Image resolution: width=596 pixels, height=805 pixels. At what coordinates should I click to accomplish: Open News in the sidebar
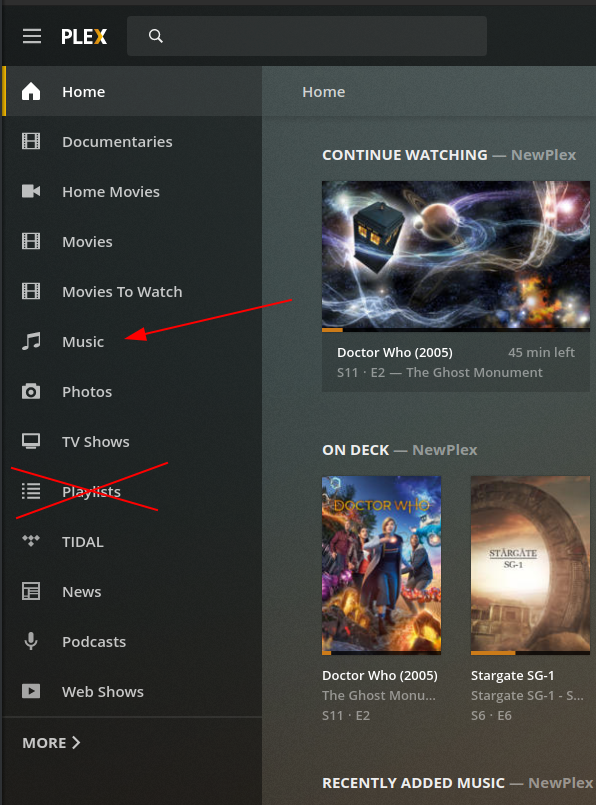click(x=132, y=591)
